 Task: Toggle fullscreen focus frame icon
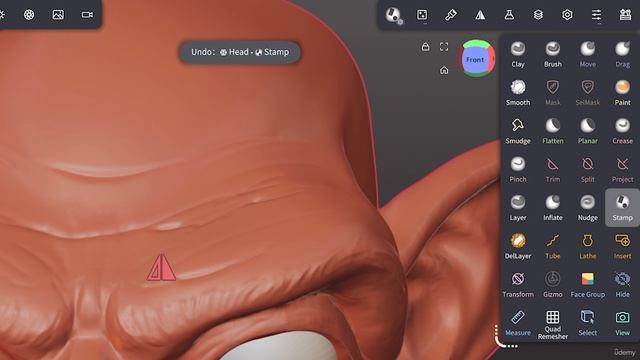coord(444,47)
